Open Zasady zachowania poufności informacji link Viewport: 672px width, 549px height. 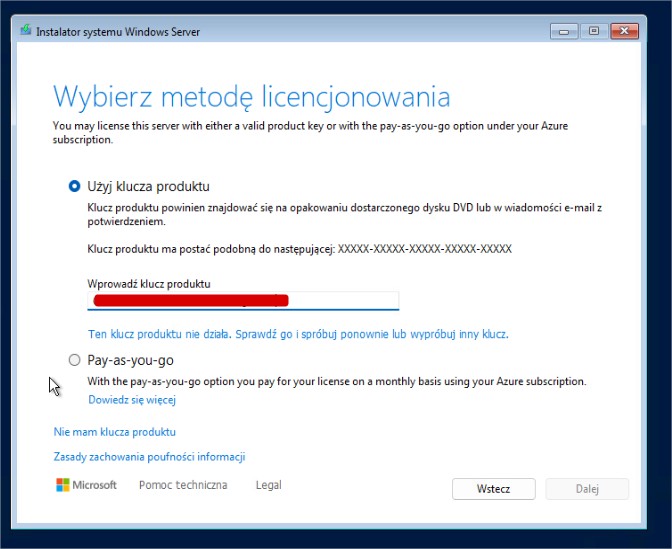click(x=149, y=457)
